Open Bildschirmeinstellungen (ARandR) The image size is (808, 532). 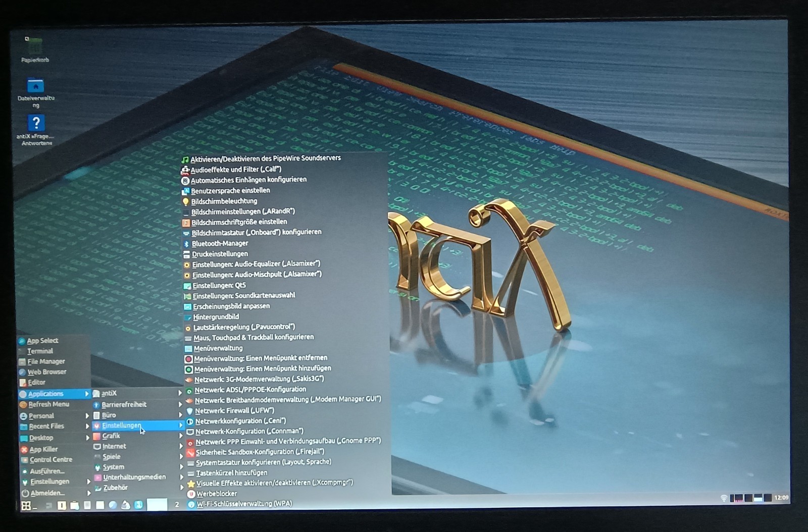243,211
